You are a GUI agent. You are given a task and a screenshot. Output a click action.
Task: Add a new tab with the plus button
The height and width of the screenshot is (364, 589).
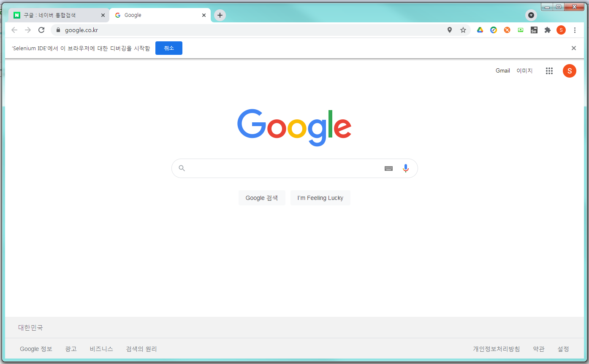220,15
